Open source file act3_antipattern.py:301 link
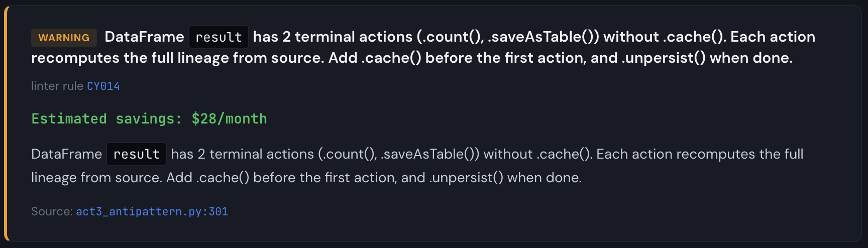This screenshot has width=868, height=248. click(x=152, y=212)
